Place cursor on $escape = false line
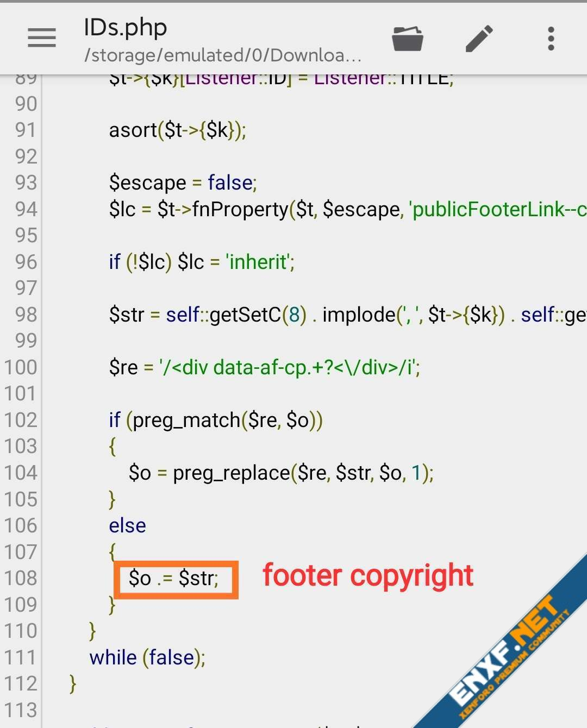Screen dimensions: 587x728 tap(183, 183)
